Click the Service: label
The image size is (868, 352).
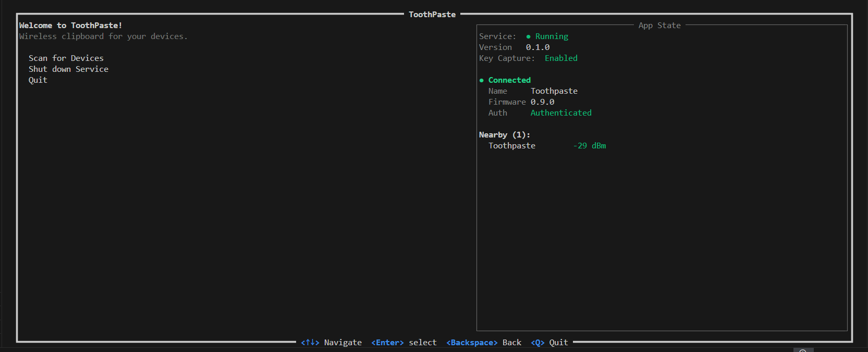tap(498, 36)
